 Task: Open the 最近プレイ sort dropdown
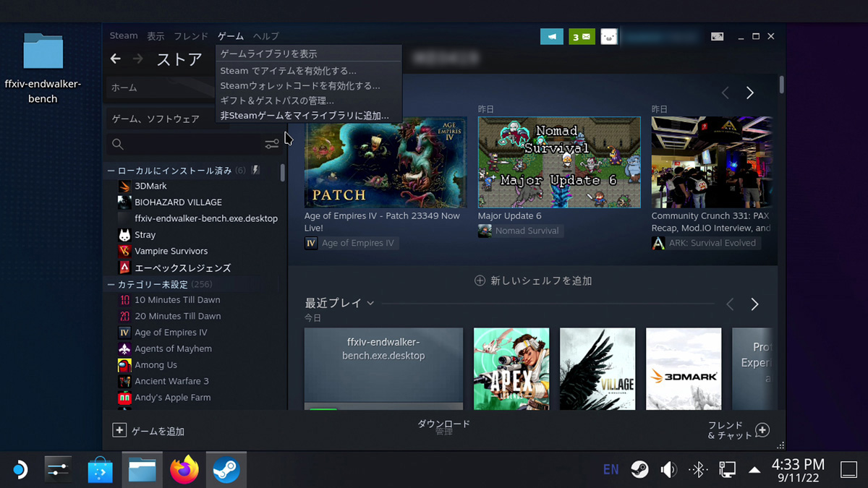point(370,303)
